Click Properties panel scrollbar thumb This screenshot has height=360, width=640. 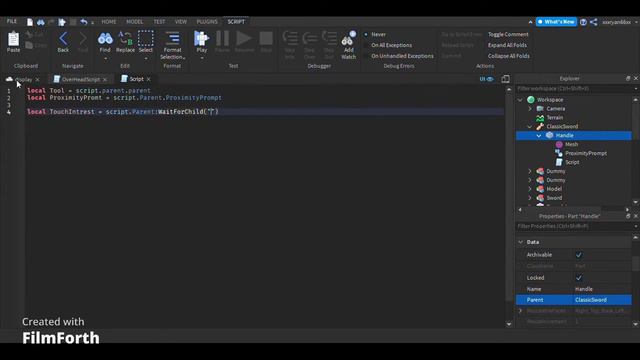coord(636,263)
